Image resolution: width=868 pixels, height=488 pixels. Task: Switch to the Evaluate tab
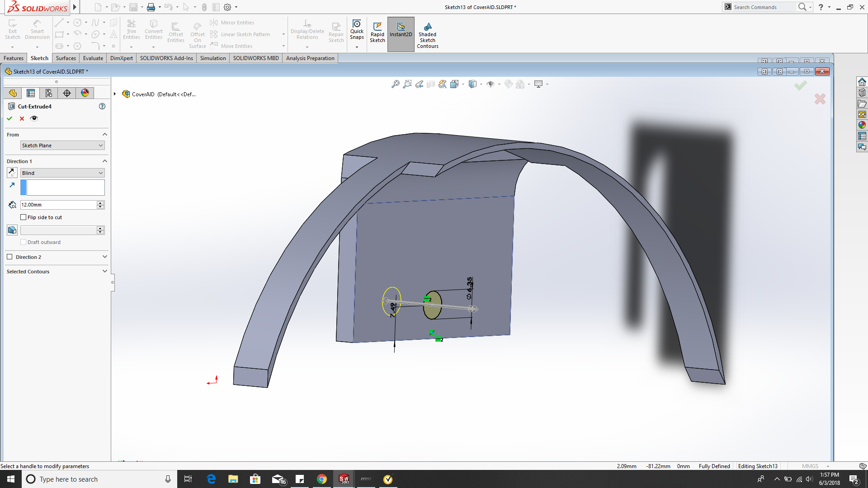[x=93, y=58]
